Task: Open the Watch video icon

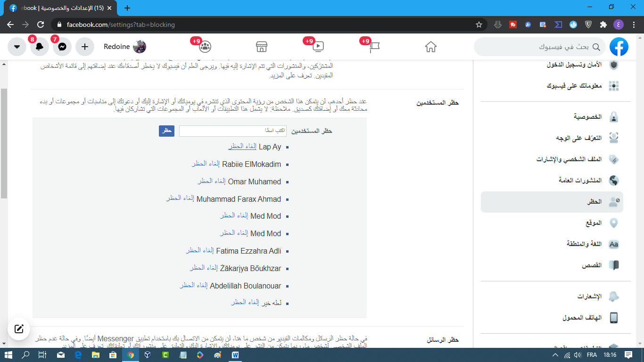Action: (318, 47)
